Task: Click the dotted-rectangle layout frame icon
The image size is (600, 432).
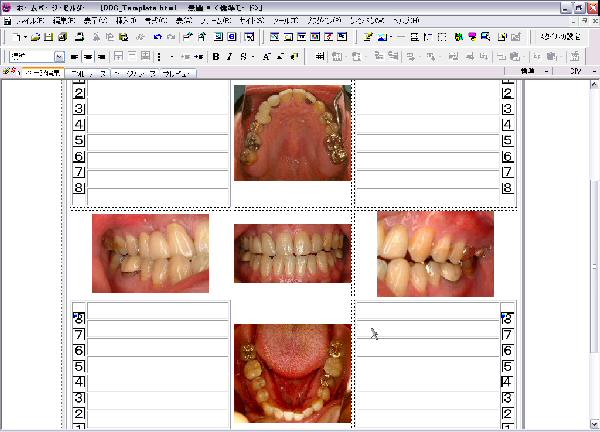Action: pos(442,37)
